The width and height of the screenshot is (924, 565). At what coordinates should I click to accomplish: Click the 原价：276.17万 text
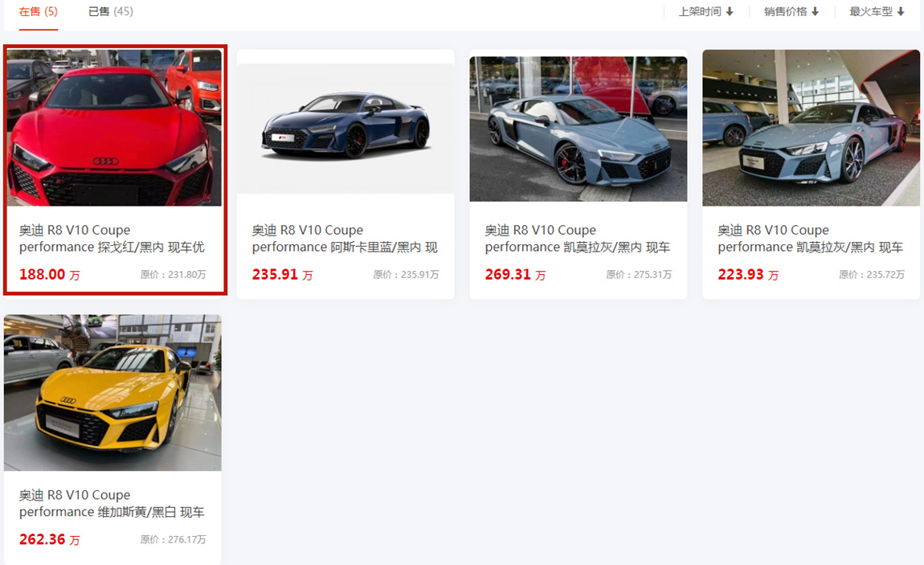[x=174, y=539]
